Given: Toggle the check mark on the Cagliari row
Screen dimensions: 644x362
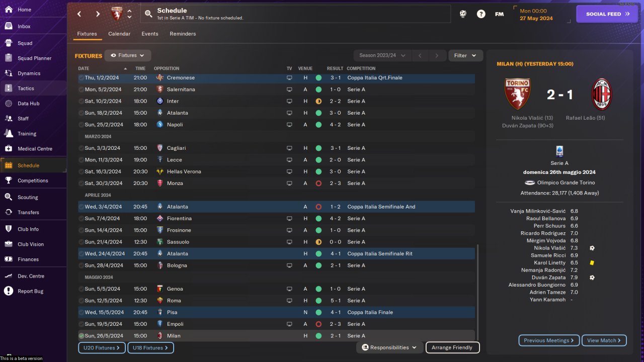Looking at the screenshot, I should 81,148.
